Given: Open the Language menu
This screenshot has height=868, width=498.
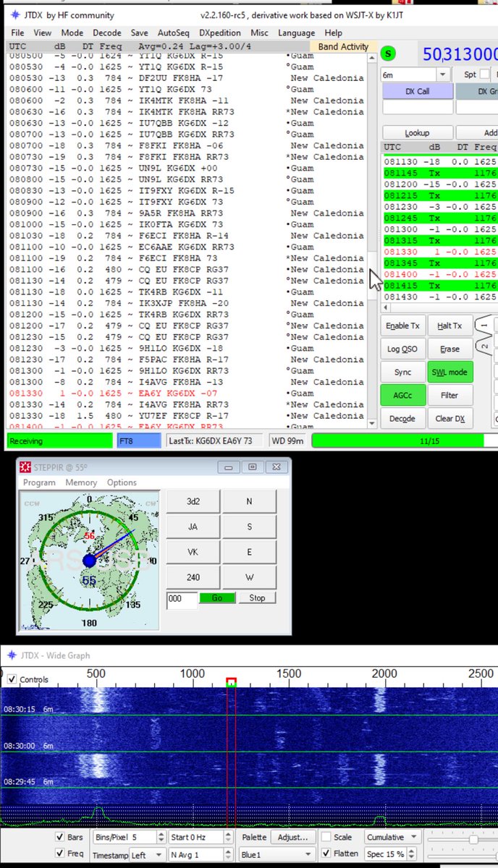Looking at the screenshot, I should click(x=296, y=33).
